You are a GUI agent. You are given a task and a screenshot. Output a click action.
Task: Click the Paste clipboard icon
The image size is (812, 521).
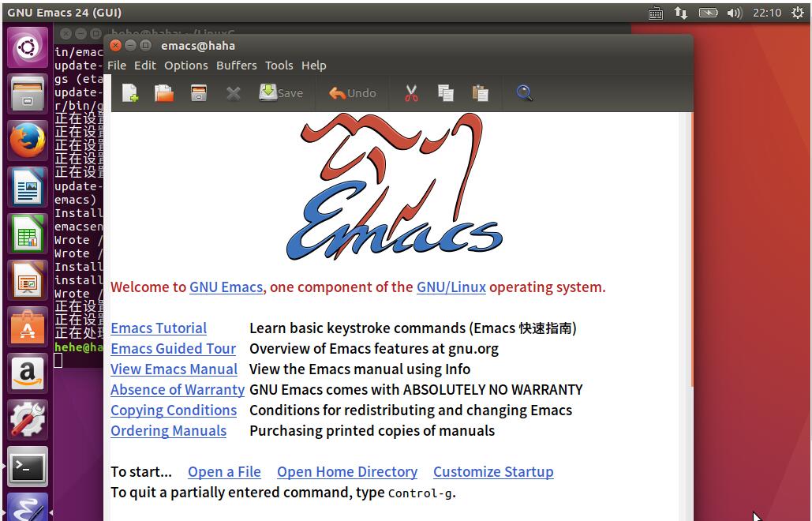[x=480, y=93]
